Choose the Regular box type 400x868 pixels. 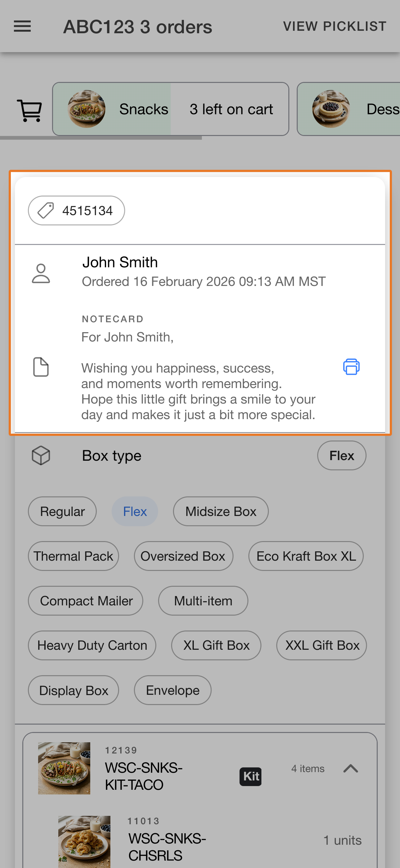[62, 512]
